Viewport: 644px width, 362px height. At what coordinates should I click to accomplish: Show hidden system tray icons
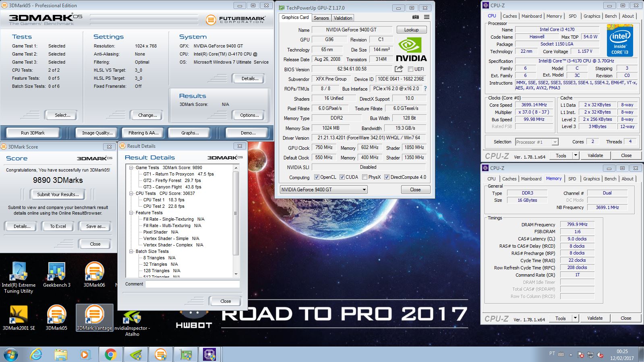(x=571, y=355)
